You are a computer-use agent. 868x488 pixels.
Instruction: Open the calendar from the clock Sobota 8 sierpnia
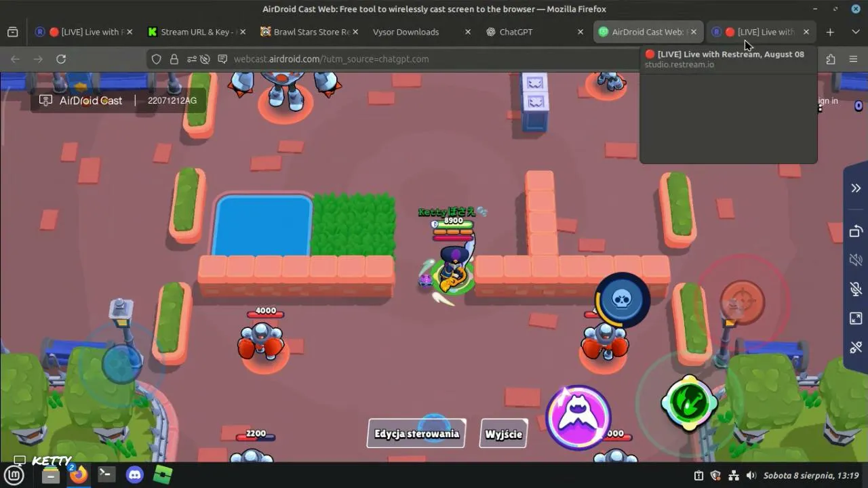[x=811, y=476]
